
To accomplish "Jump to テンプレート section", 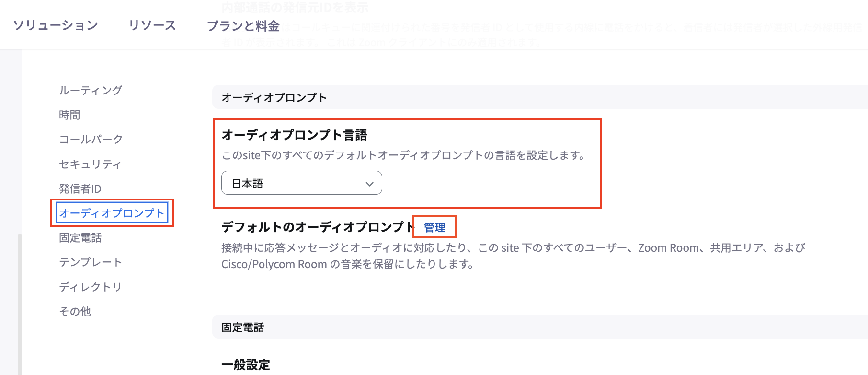I will pyautogui.click(x=91, y=262).
